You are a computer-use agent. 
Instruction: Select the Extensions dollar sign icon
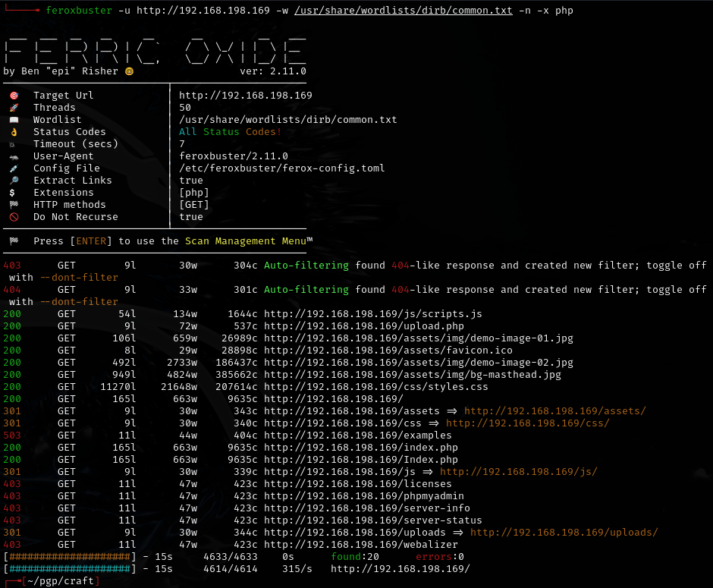[14, 192]
